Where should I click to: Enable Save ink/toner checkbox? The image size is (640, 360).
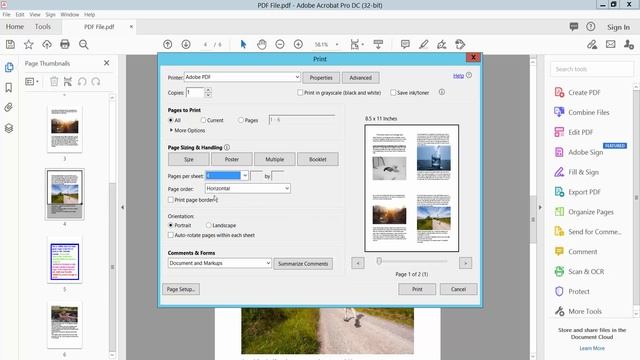click(393, 93)
